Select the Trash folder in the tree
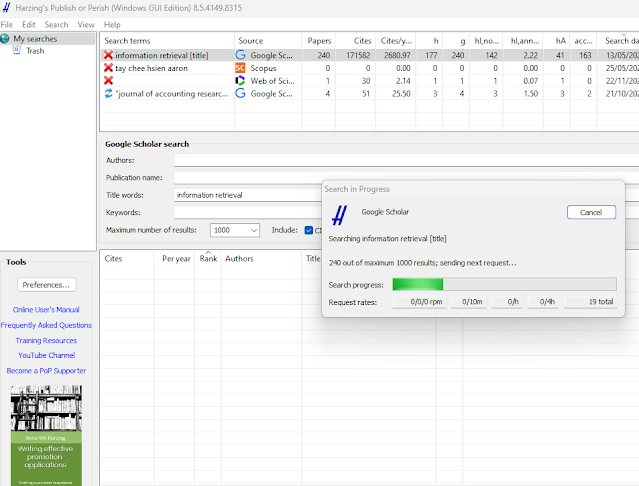Screen dimensions: 639x486 (x=35, y=51)
